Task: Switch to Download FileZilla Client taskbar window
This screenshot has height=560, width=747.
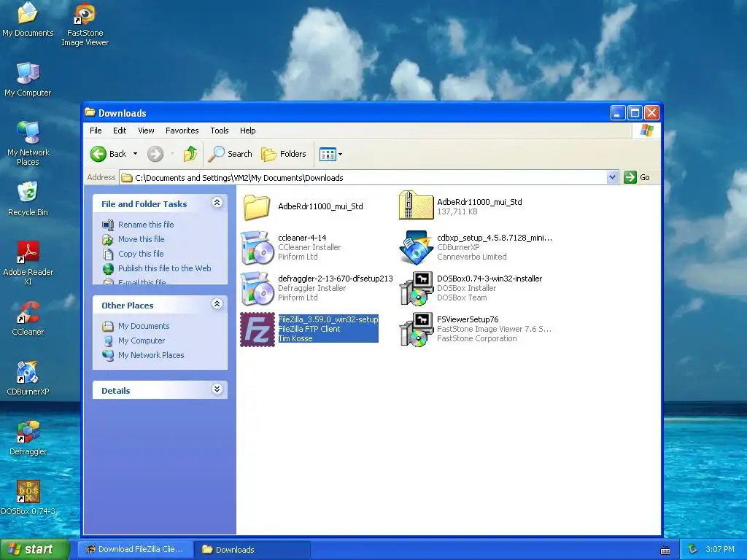Action: click(x=135, y=550)
